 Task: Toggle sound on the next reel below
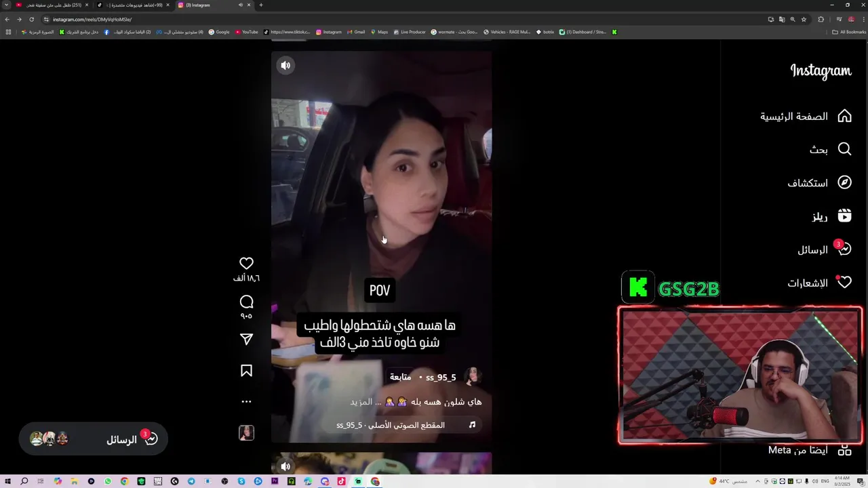(x=285, y=466)
